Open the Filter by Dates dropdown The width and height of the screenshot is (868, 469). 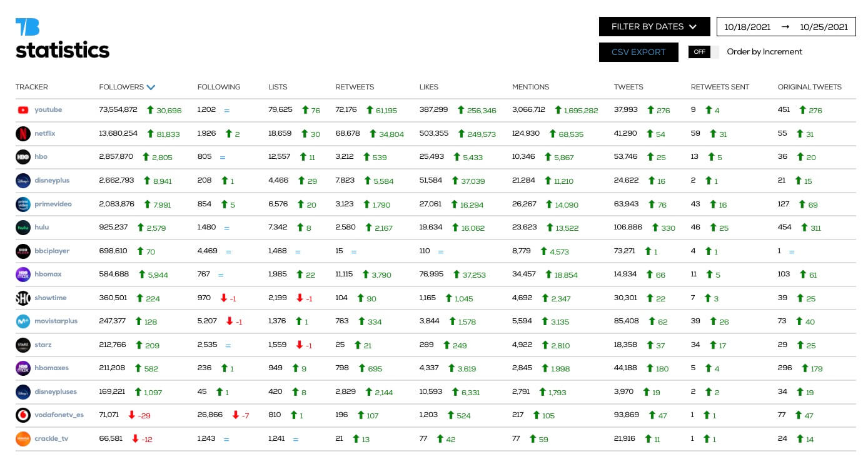point(655,27)
